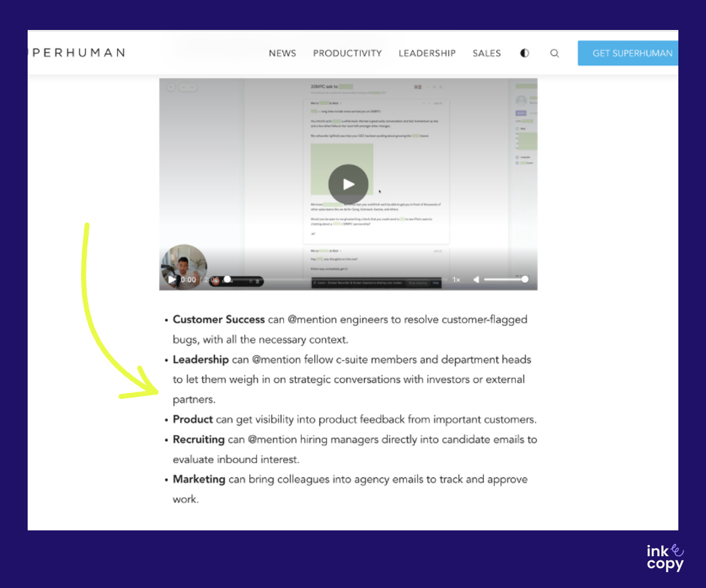Image resolution: width=706 pixels, height=588 pixels.
Task: Click the Superhuman logo in header
Action: coord(76,52)
